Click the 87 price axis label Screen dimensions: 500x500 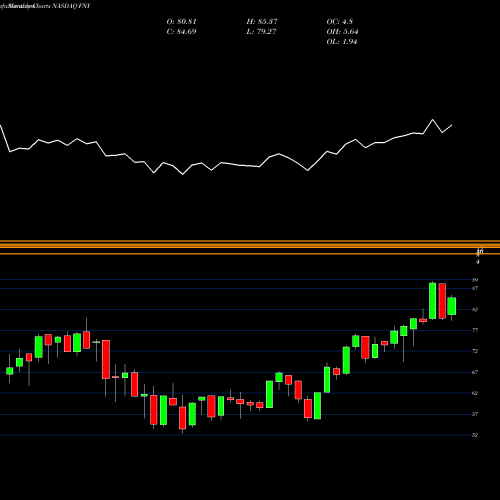point(475,288)
